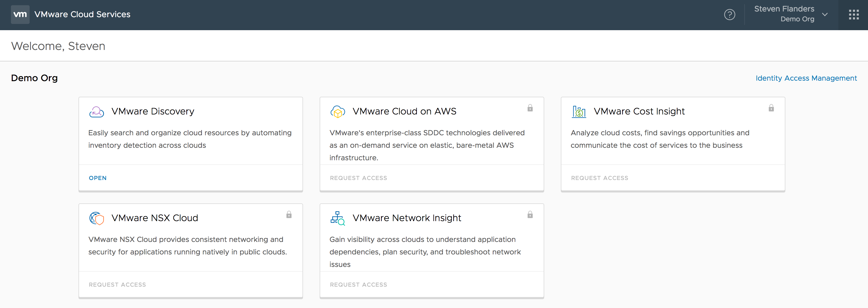The height and width of the screenshot is (308, 868).
Task: Click the VMware Discovery cloud icon
Action: (96, 112)
